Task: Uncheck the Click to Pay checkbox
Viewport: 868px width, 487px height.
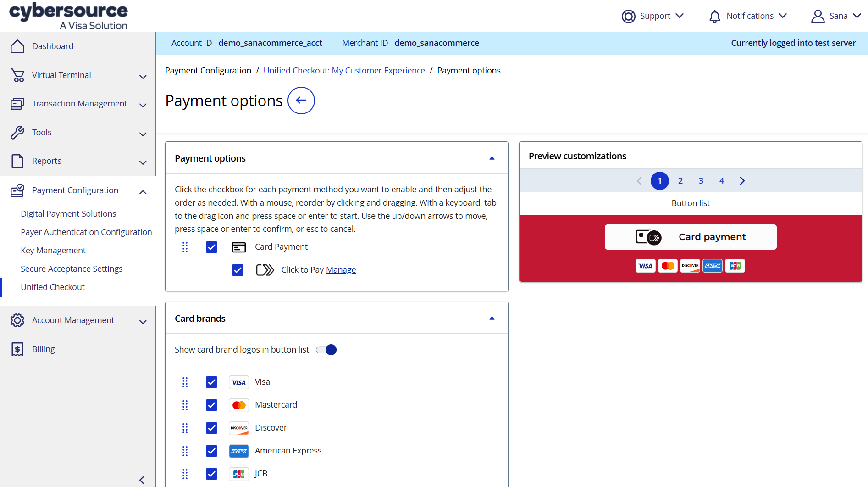Action: tap(238, 270)
